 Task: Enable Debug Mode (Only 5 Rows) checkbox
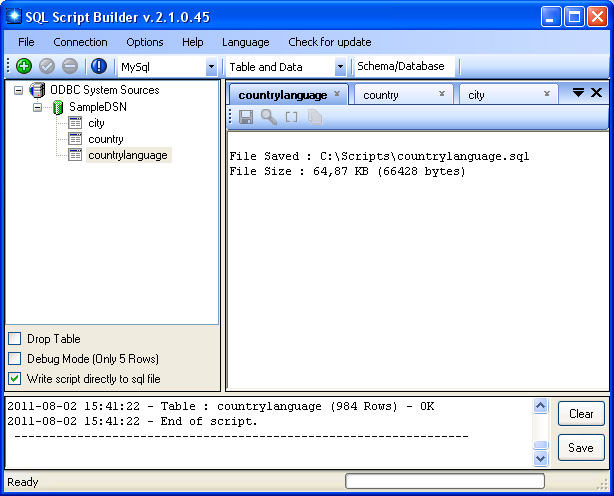pos(14,359)
